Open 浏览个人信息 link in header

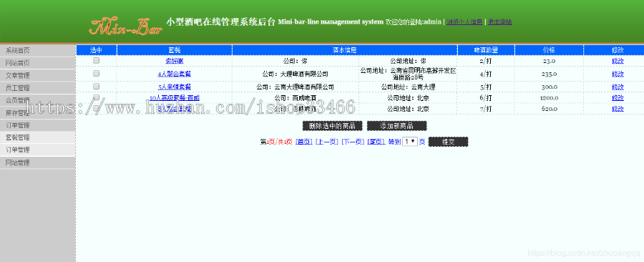click(464, 21)
